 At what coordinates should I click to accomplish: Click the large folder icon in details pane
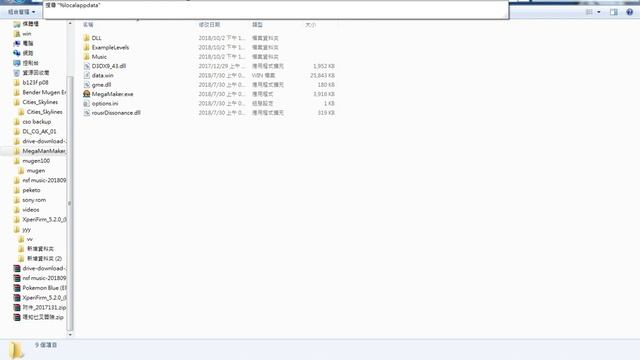[16, 350]
